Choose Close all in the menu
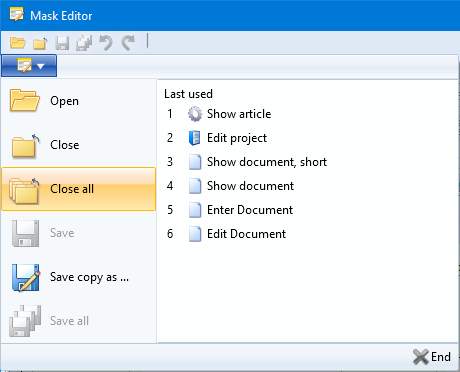Image resolution: width=460 pixels, height=372 pixels. [x=79, y=189]
